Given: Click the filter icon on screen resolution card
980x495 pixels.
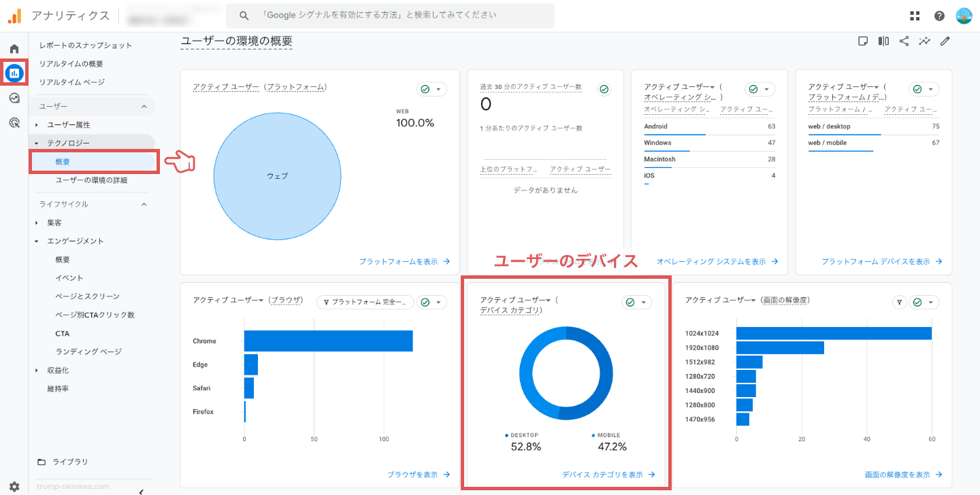Looking at the screenshot, I should (x=899, y=303).
